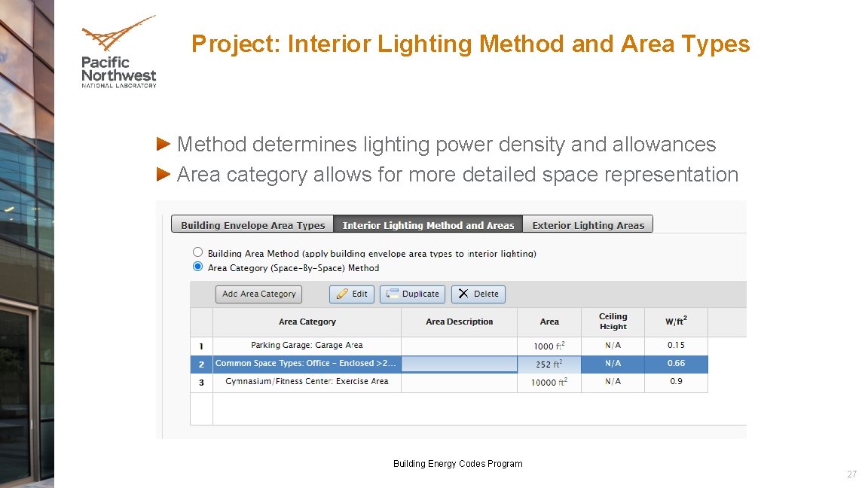The image size is (868, 488).
Task: Click the W/ft2 column header
Action: [676, 322]
